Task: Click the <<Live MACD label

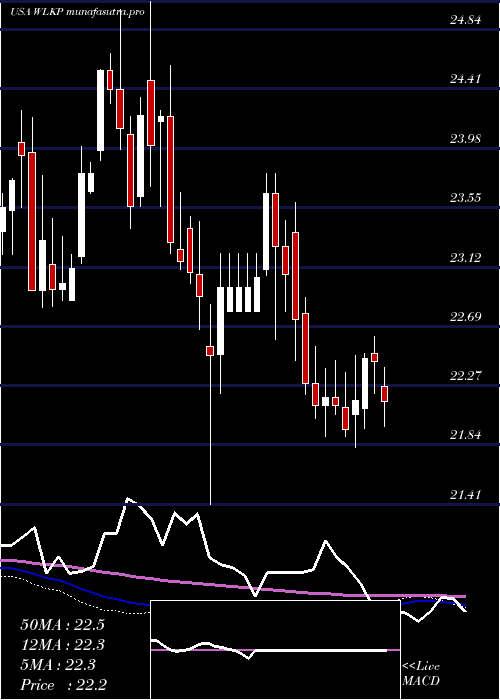Action: coord(421,674)
